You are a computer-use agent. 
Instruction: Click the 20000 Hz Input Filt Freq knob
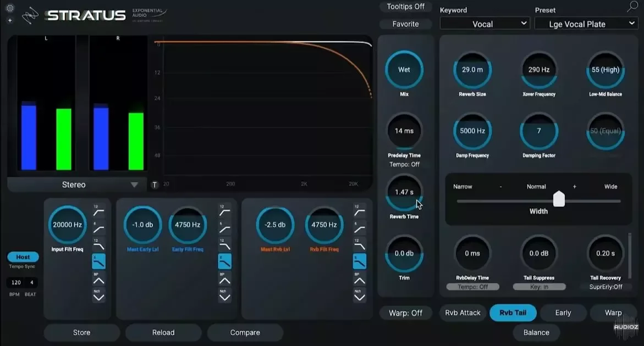tap(67, 225)
